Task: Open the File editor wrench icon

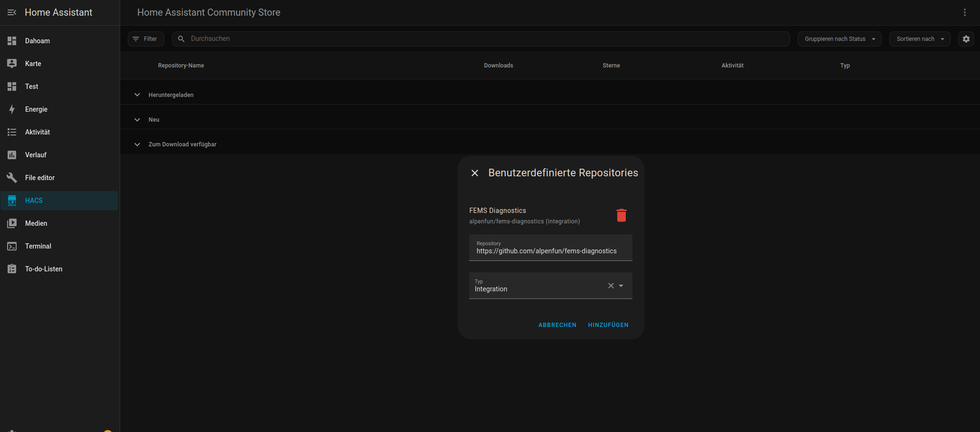Action: tap(12, 178)
